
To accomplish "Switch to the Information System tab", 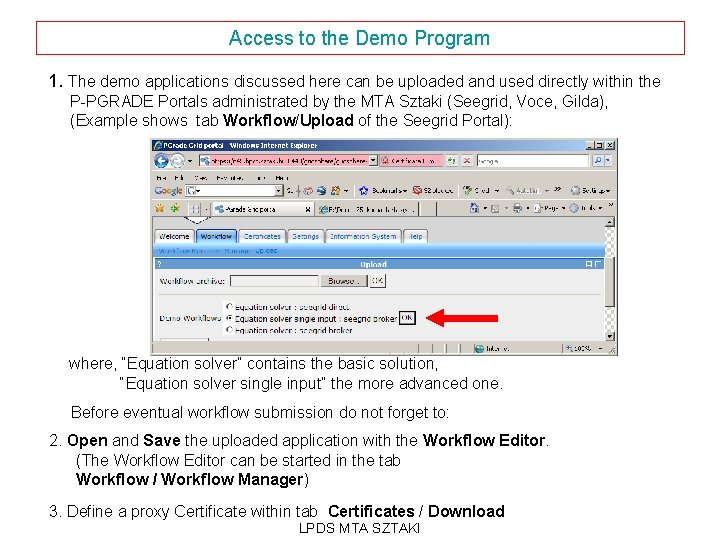I will click(363, 236).
